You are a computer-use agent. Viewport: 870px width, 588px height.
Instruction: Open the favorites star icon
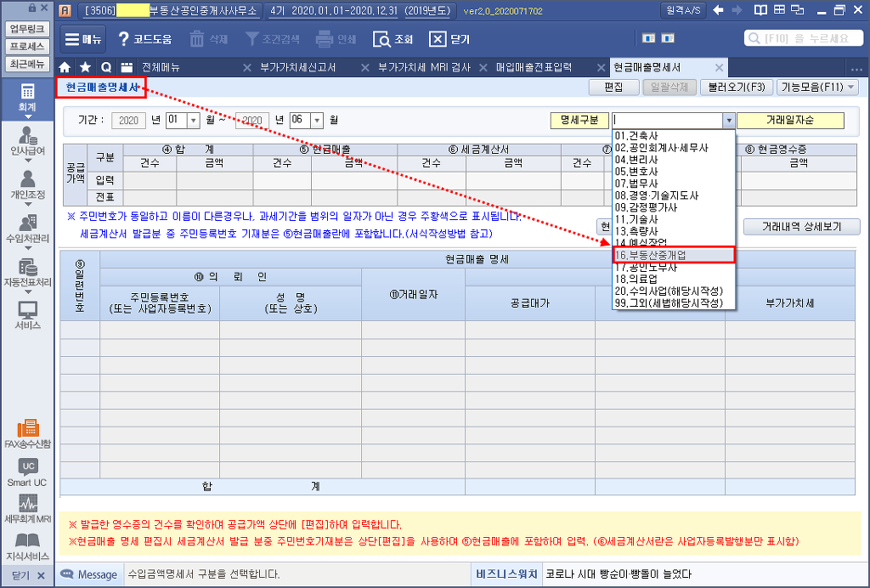(85, 68)
